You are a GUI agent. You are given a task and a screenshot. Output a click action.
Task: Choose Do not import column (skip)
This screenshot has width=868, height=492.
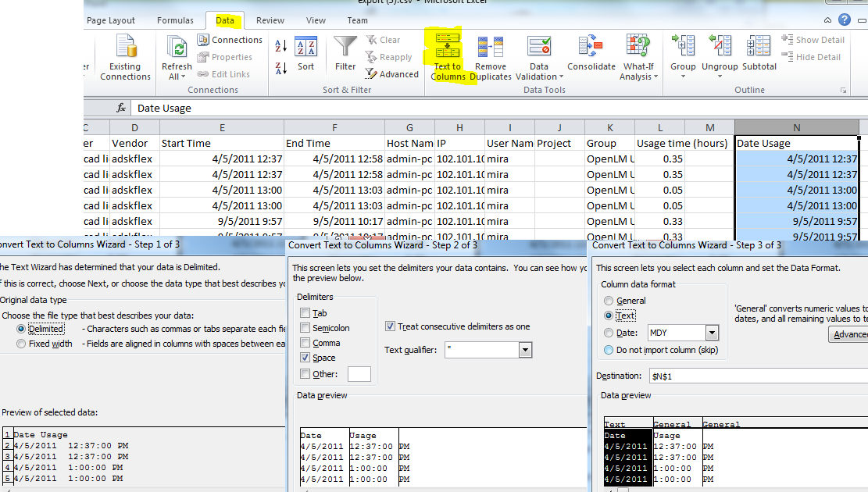[609, 350]
